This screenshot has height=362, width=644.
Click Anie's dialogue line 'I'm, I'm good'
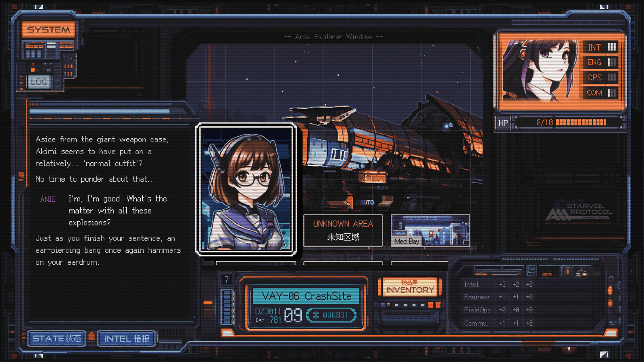[118, 211]
